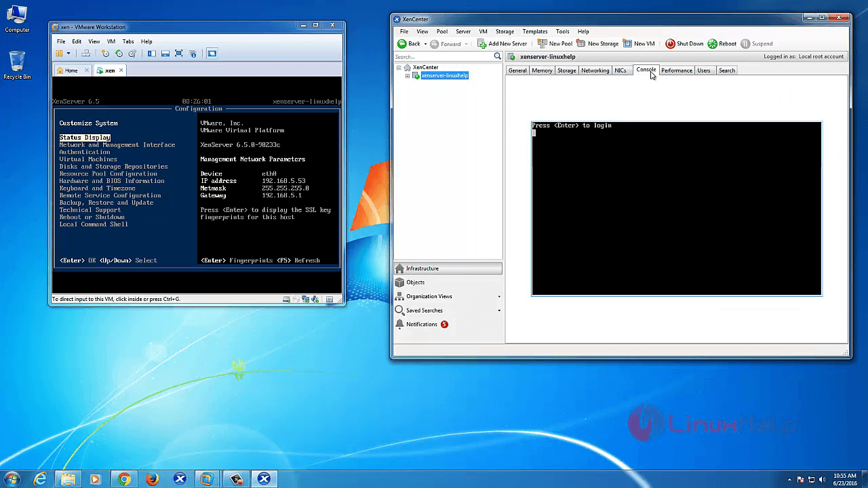Open Back history dropdown arrow in XenCenter

425,44
